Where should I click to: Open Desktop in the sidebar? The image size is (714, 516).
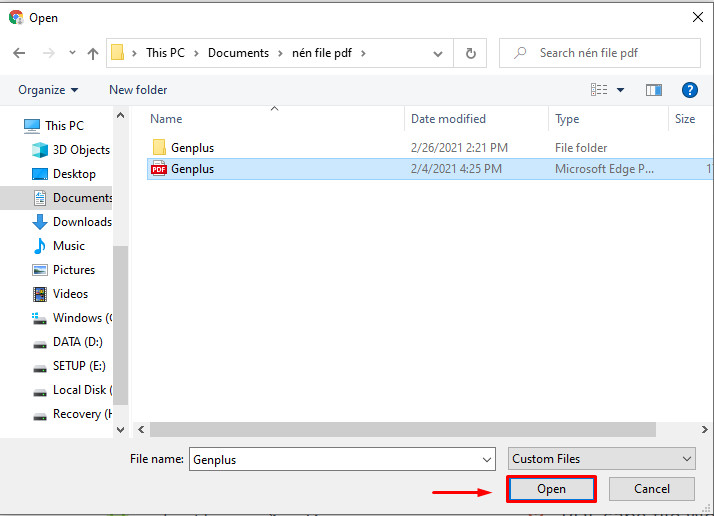(x=74, y=174)
